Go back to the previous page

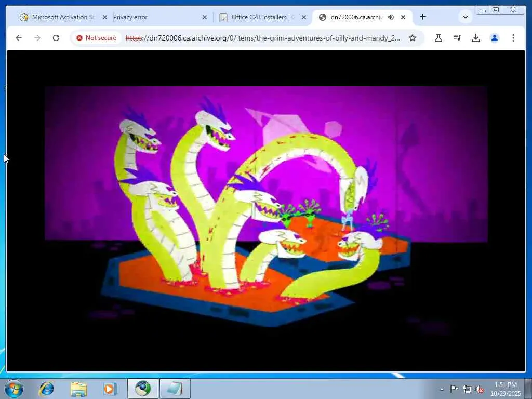pyautogui.click(x=19, y=38)
